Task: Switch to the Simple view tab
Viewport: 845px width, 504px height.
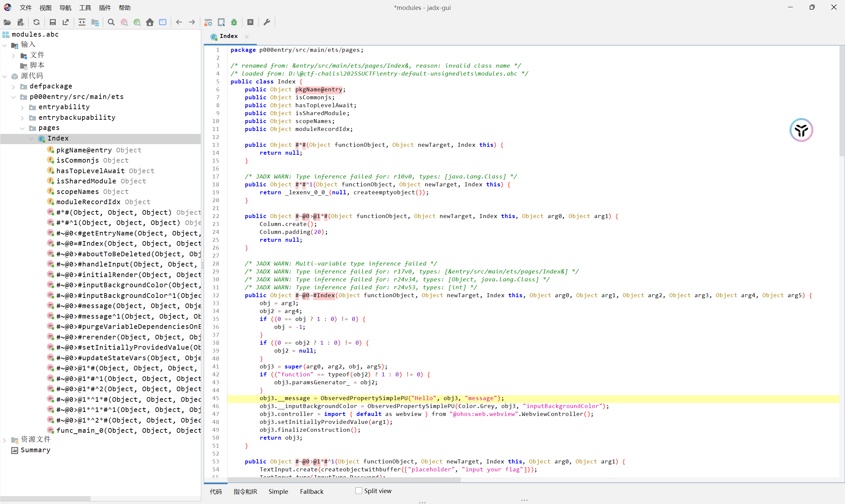Action: coord(278,491)
